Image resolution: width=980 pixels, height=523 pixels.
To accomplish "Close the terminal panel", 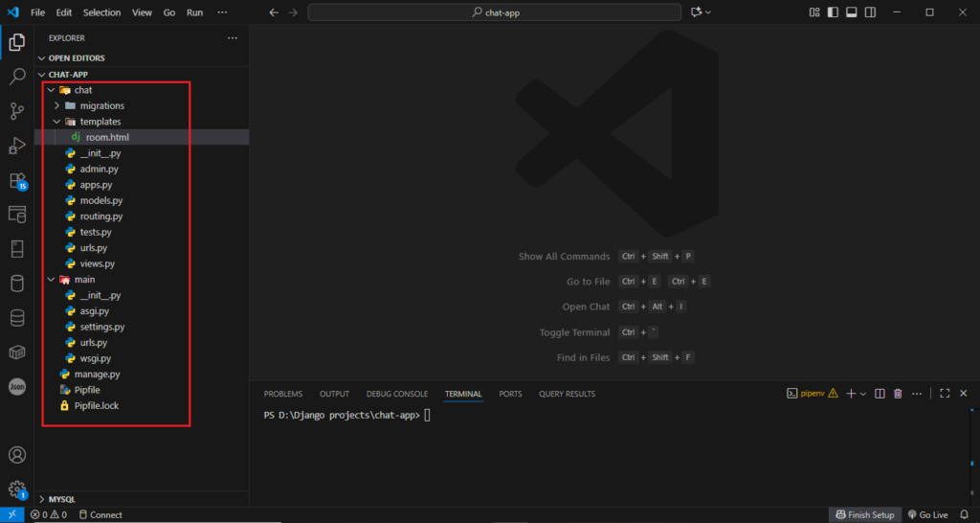I will 964,394.
